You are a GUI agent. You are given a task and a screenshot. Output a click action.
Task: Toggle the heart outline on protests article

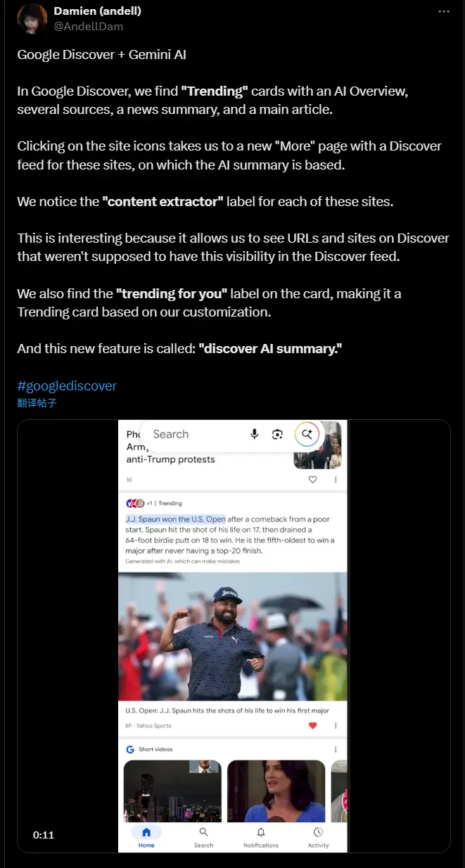313,479
